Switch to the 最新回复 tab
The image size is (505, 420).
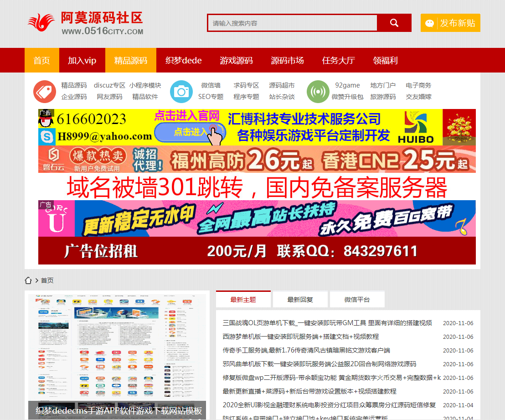tap(300, 300)
